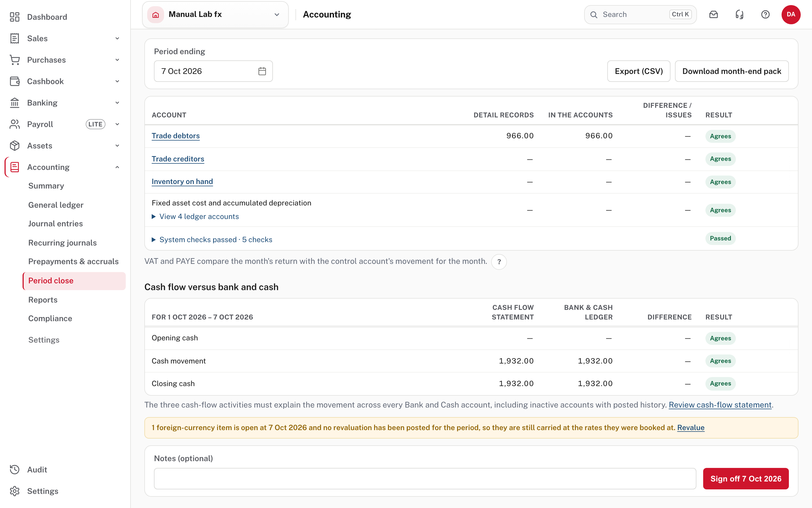Click the Sales receipt icon
This screenshot has width=812, height=508.
14,38
